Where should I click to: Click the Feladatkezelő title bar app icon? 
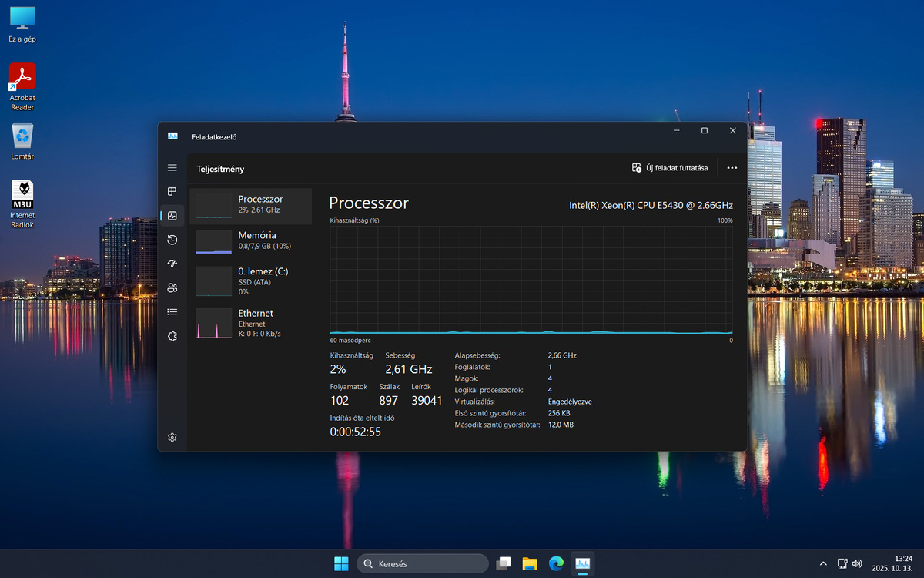(x=172, y=136)
